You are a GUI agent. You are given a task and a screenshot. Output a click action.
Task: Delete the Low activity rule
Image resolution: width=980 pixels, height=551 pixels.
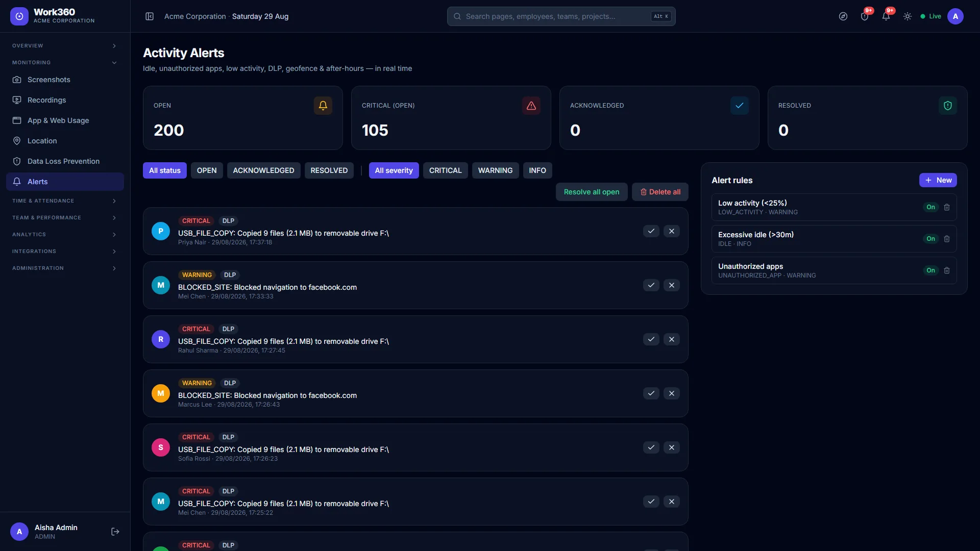click(947, 207)
